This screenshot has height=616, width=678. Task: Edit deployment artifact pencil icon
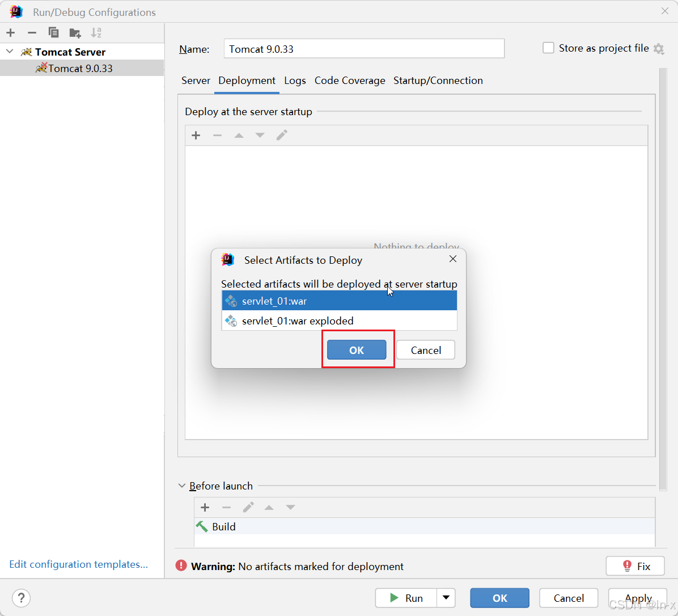click(x=282, y=136)
